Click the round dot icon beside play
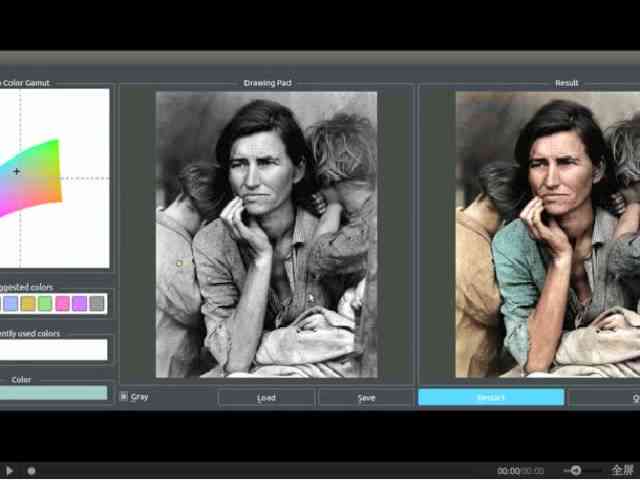Screen dimensions: 640x480 pos(31,471)
